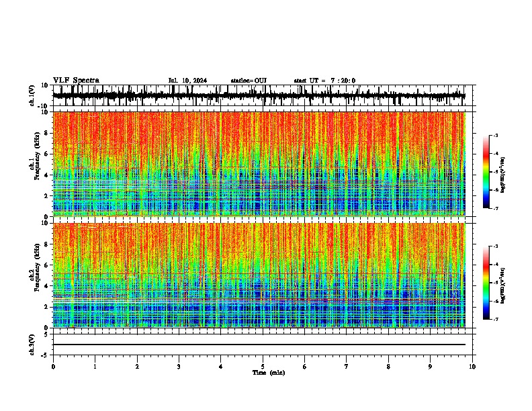Click the "ch.3(V)" axis label

tap(32, 345)
